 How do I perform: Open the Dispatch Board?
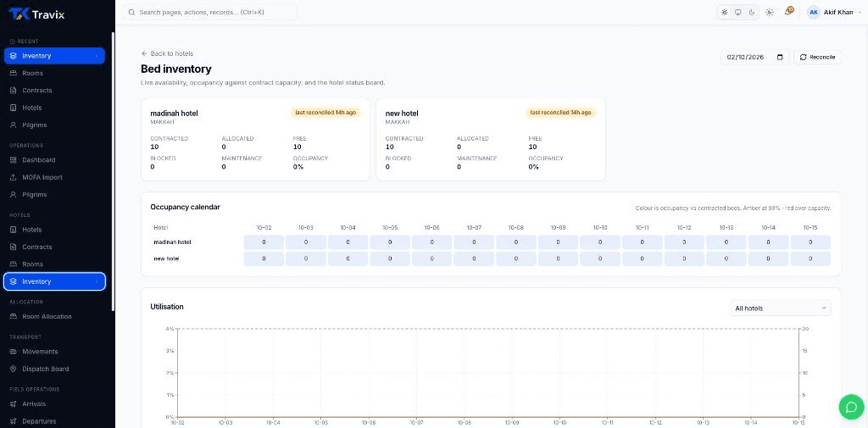click(x=54, y=369)
